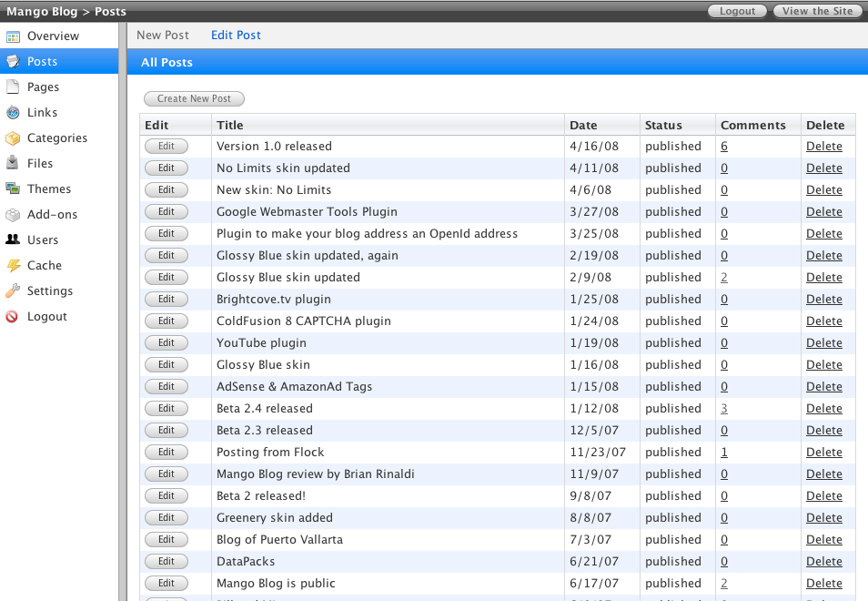Delete the Blog of Puerto Vallarta post

point(824,539)
